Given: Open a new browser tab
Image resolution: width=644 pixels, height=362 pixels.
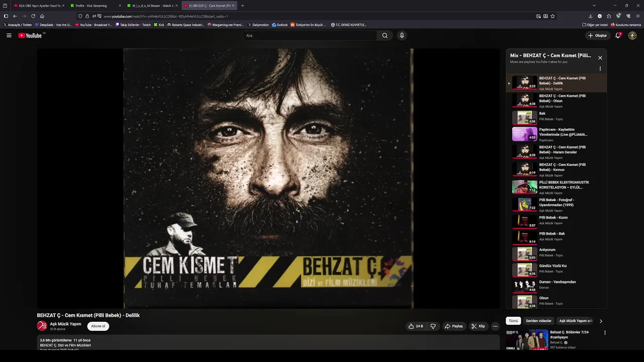Looking at the screenshot, I should 243,6.
